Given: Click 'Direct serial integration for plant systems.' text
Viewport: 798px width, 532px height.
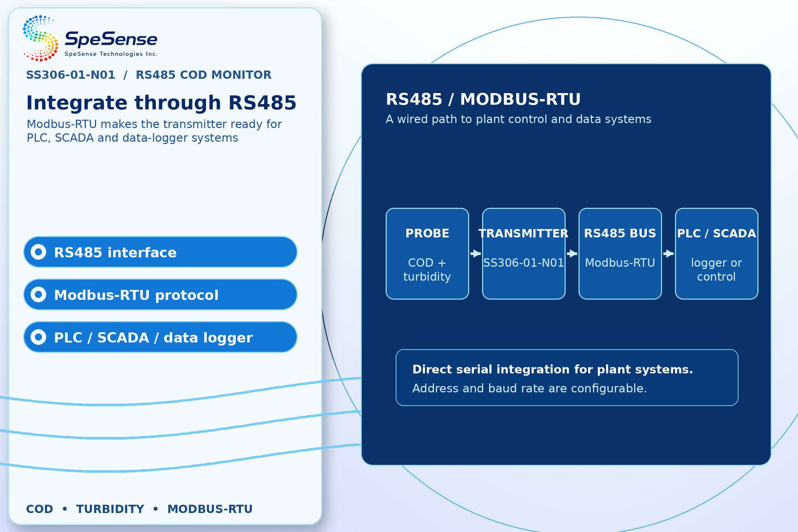Looking at the screenshot, I should point(553,369).
